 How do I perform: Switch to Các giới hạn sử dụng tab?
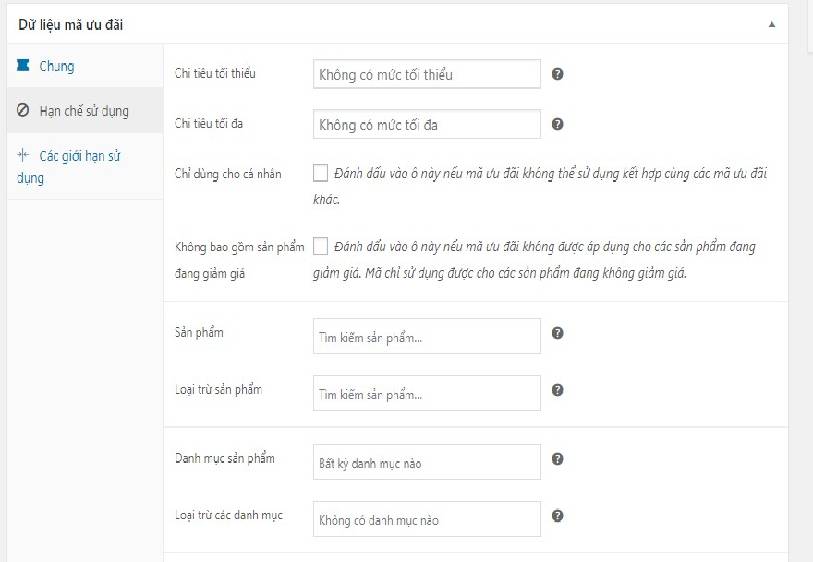[x=85, y=166]
